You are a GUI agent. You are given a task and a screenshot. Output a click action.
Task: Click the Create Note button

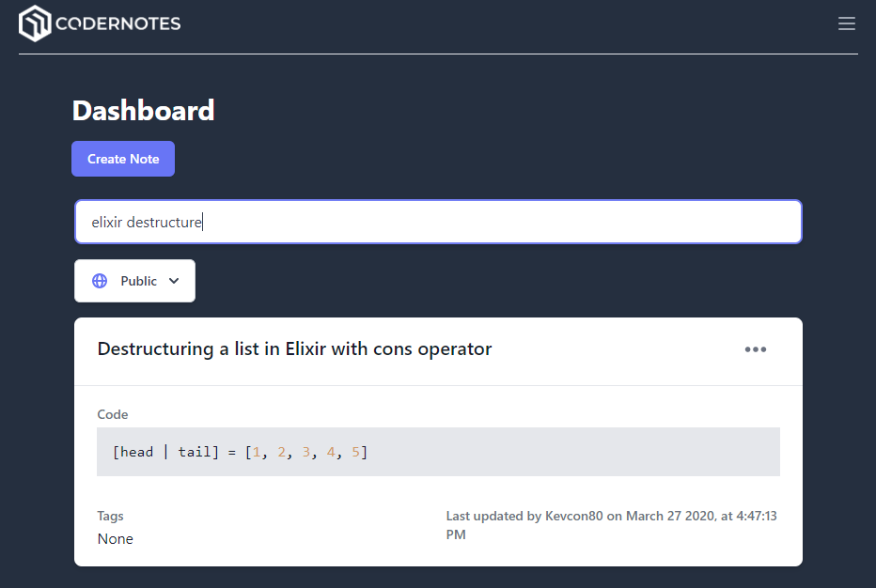[x=123, y=159]
